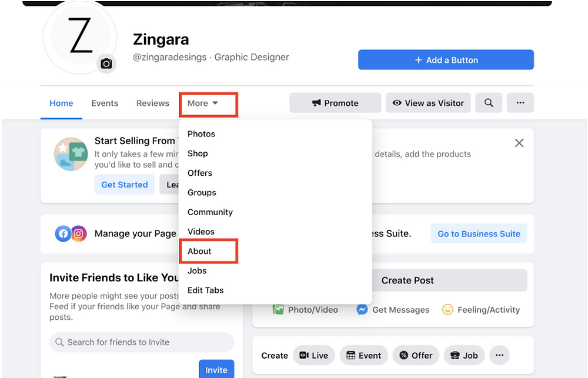
Task: Click Go to Business Suite
Action: click(479, 233)
